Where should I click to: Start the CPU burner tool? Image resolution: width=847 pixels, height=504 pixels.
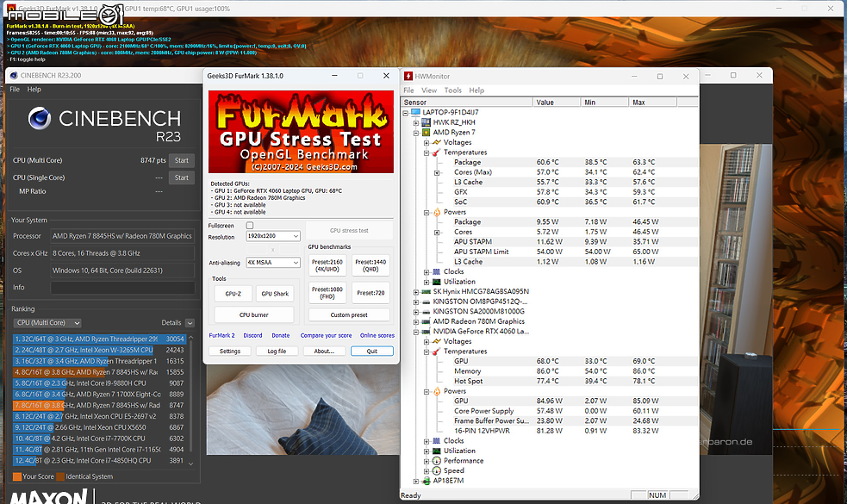(254, 314)
